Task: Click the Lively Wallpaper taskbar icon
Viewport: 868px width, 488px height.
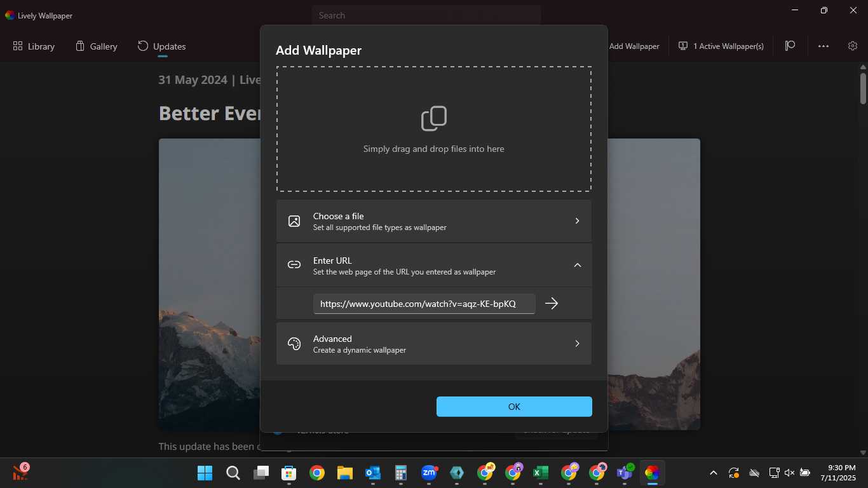Action: tap(653, 473)
